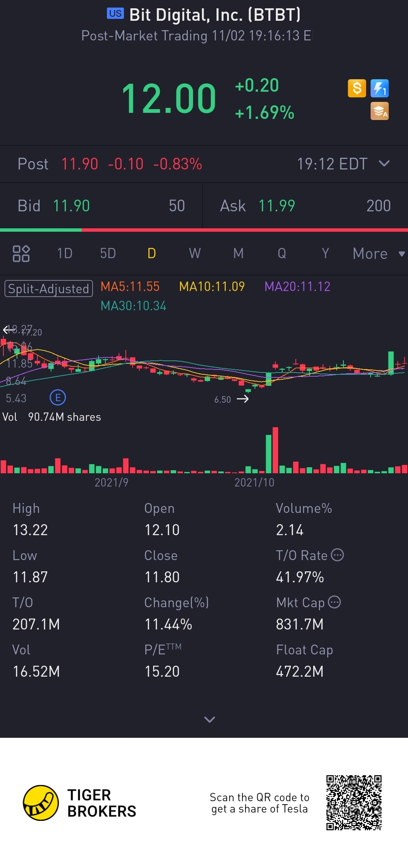Tap the Float Cap value 472.2M

point(300,671)
